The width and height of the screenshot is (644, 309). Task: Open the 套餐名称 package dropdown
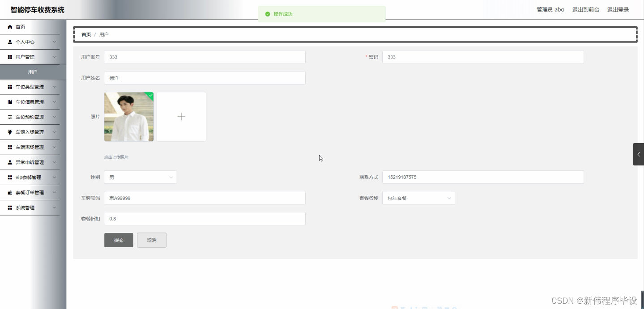point(418,198)
